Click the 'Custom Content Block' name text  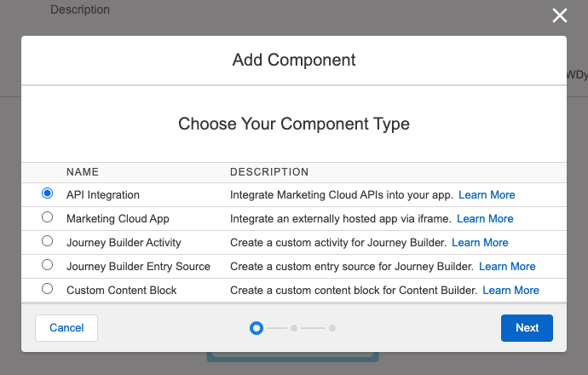click(122, 291)
